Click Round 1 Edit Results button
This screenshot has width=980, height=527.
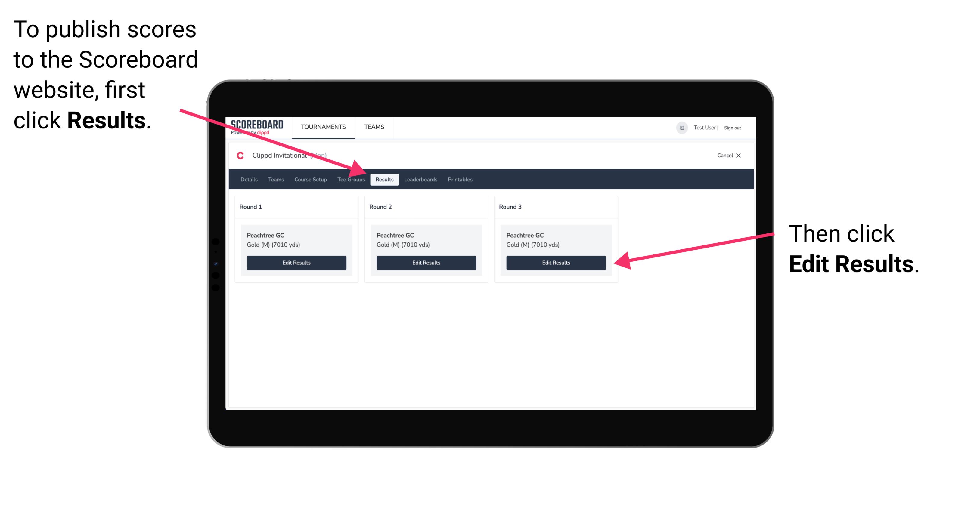(x=297, y=263)
